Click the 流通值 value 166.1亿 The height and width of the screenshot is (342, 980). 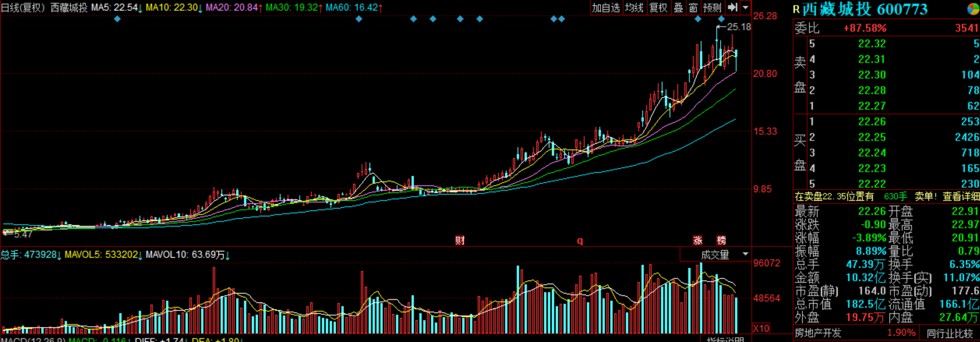click(959, 304)
